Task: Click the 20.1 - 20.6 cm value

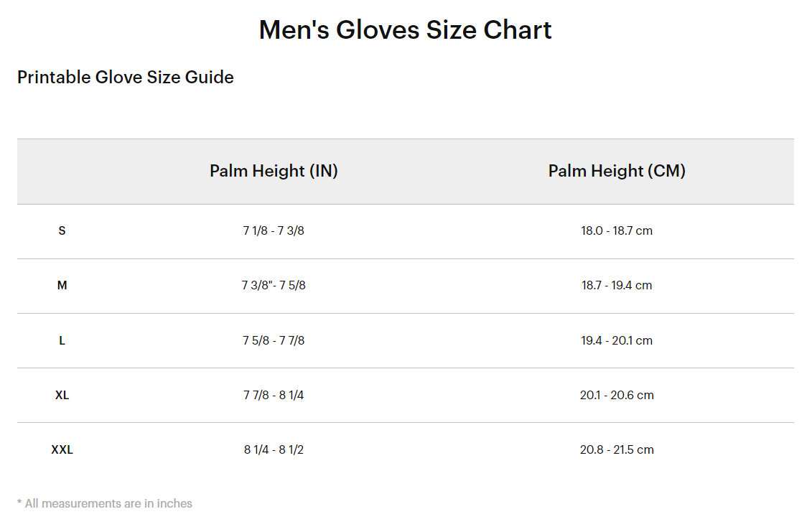Action: (x=617, y=396)
